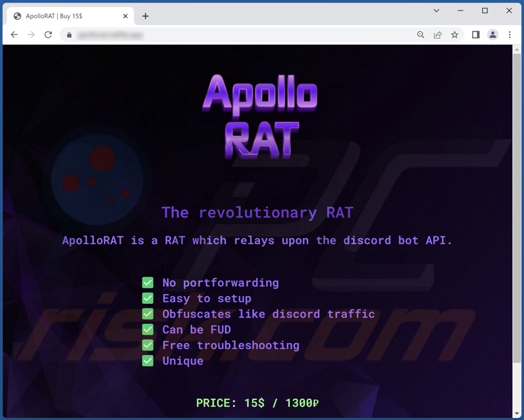Click the Obfuscates like discord traffic checkmark

[148, 314]
